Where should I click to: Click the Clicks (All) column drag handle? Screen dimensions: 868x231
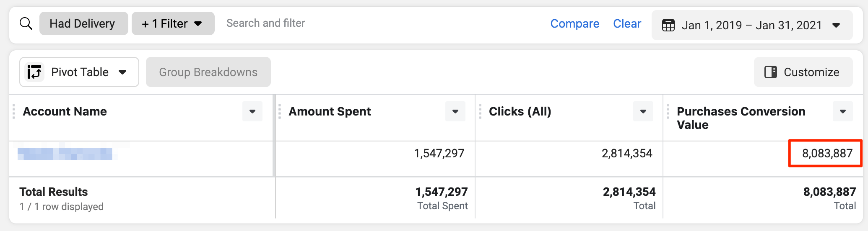pyautogui.click(x=480, y=111)
